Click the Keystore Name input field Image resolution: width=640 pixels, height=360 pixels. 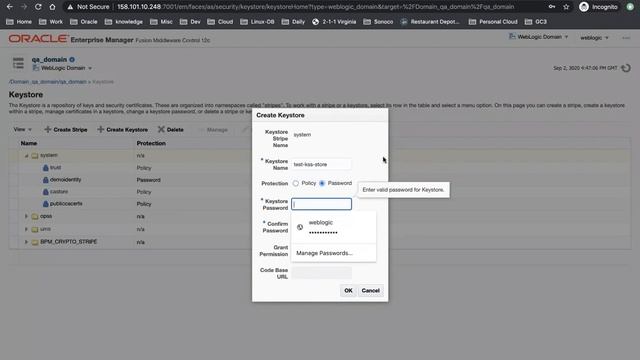tap(321, 164)
